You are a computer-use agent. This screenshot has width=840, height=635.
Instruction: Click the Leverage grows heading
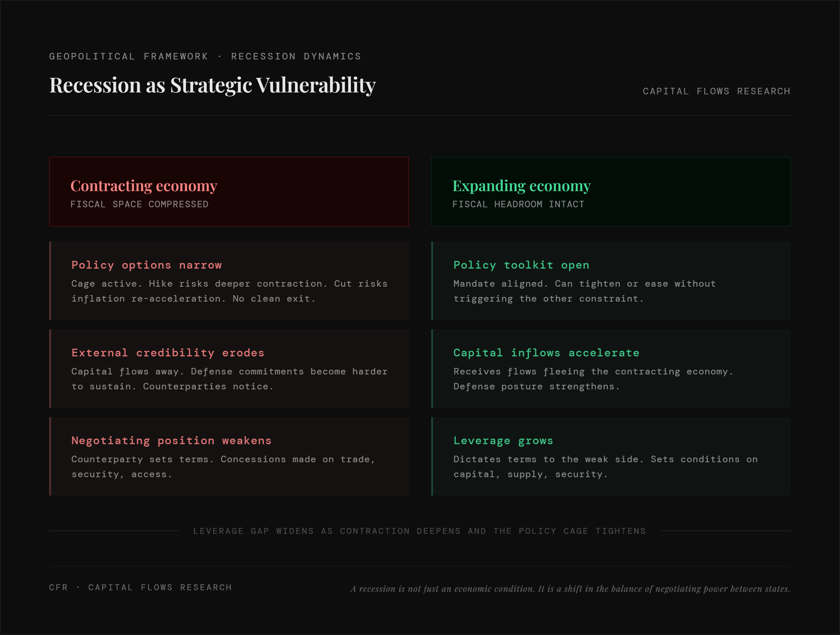point(503,440)
